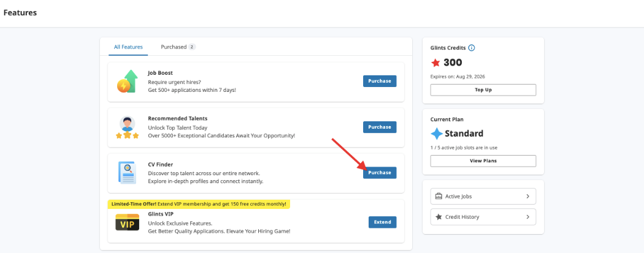
Task: Click the Limited-Time Offer yellow banner
Action: tap(199, 204)
